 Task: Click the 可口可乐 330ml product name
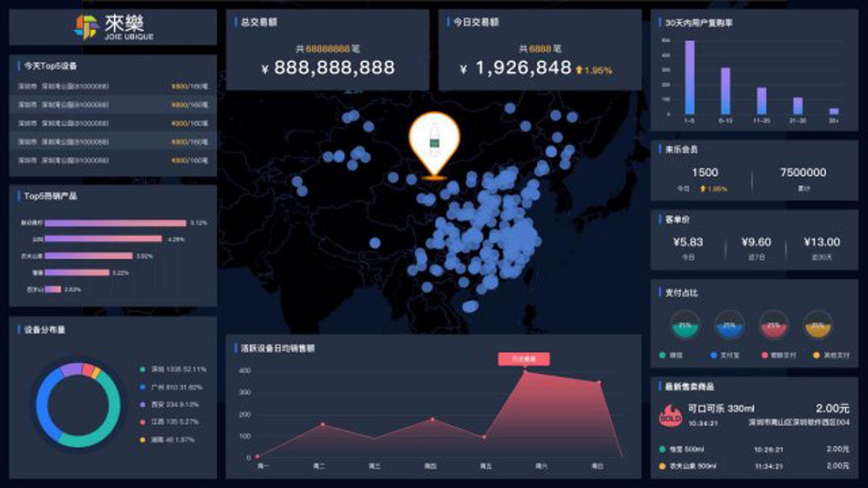(x=721, y=408)
